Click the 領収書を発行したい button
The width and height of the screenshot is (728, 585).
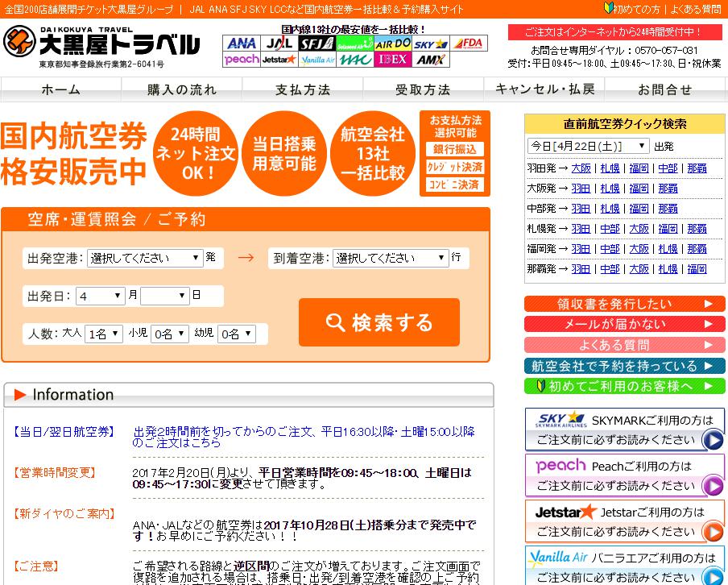624,304
